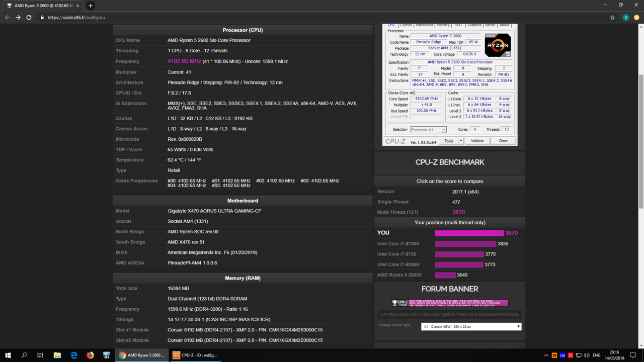Open Windows taskbar search
This screenshot has height=362, width=644.
pos(24,355)
